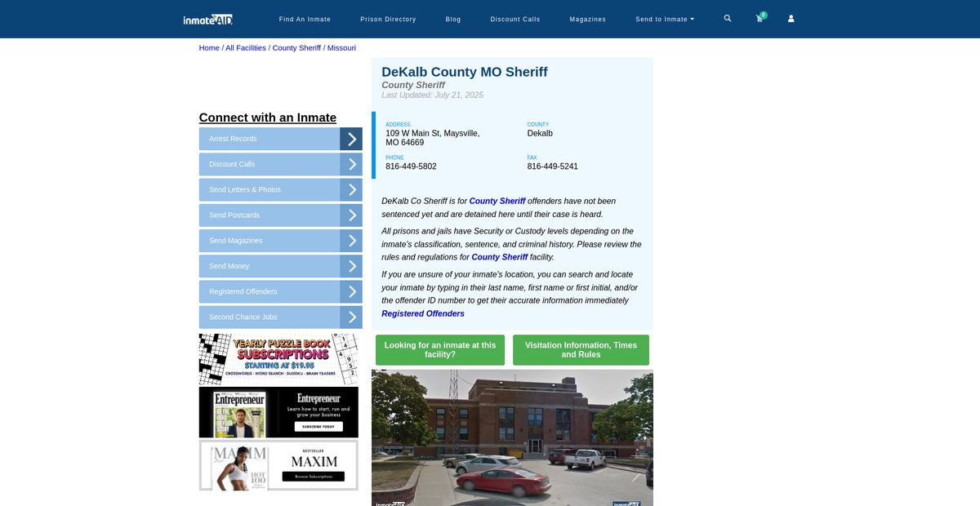This screenshot has height=506, width=980.
Task: Open All Facilities breadcrumb link
Action: [x=246, y=48]
